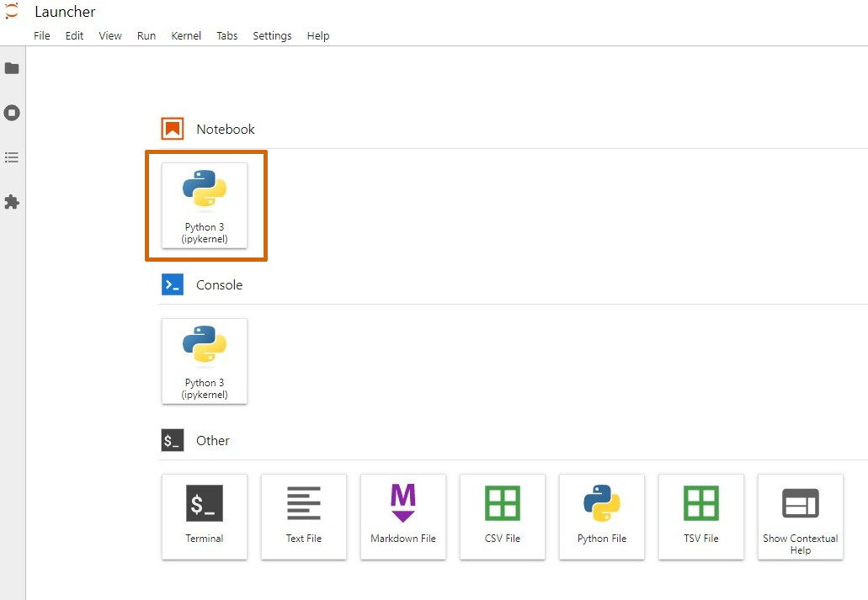
Task: Launch Python 3 (ipykernel) Console
Action: coord(205,361)
